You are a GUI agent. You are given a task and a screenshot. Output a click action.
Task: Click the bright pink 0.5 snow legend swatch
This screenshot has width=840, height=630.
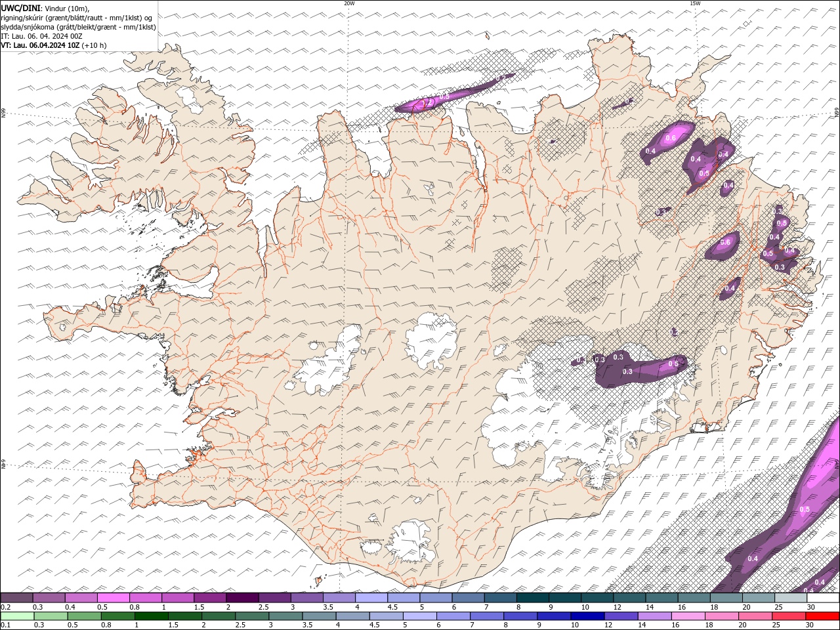[x=113, y=598]
